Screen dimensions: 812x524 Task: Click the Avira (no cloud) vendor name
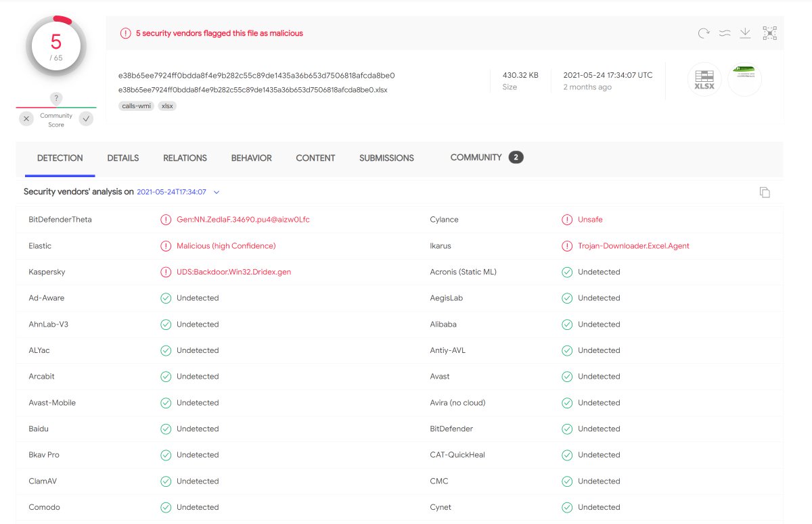click(x=457, y=403)
